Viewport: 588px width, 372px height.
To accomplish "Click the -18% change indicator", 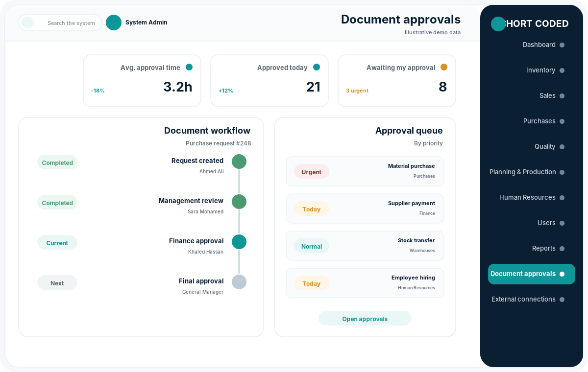I will click(x=98, y=91).
